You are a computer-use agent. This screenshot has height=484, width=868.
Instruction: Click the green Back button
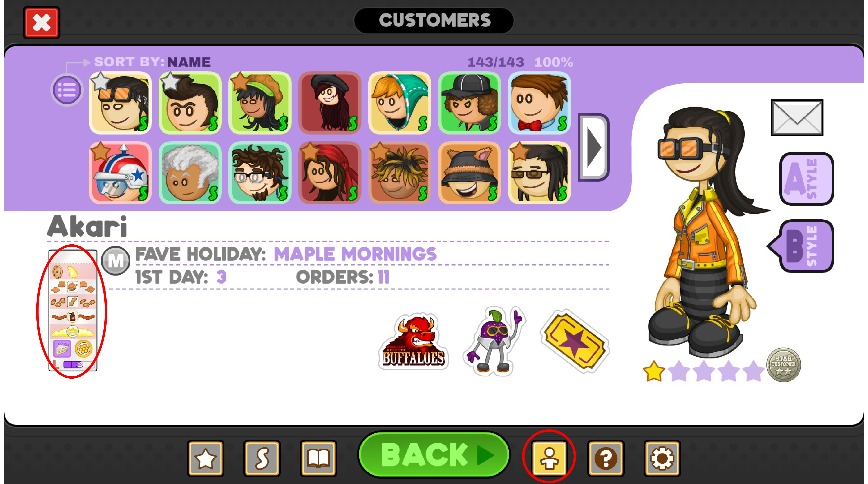[434, 455]
